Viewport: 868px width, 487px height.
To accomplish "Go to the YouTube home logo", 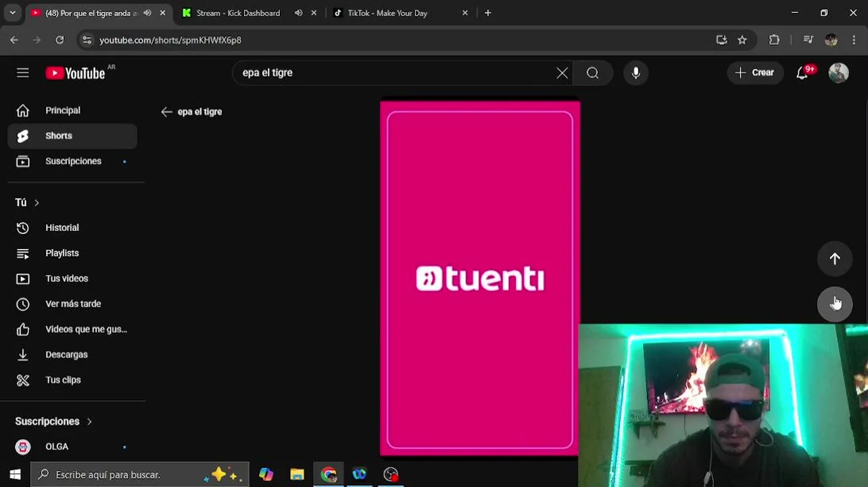I will [75, 73].
